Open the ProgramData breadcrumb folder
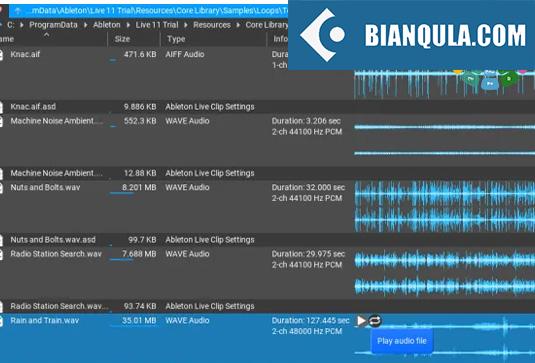The width and height of the screenshot is (535, 363). click(54, 25)
